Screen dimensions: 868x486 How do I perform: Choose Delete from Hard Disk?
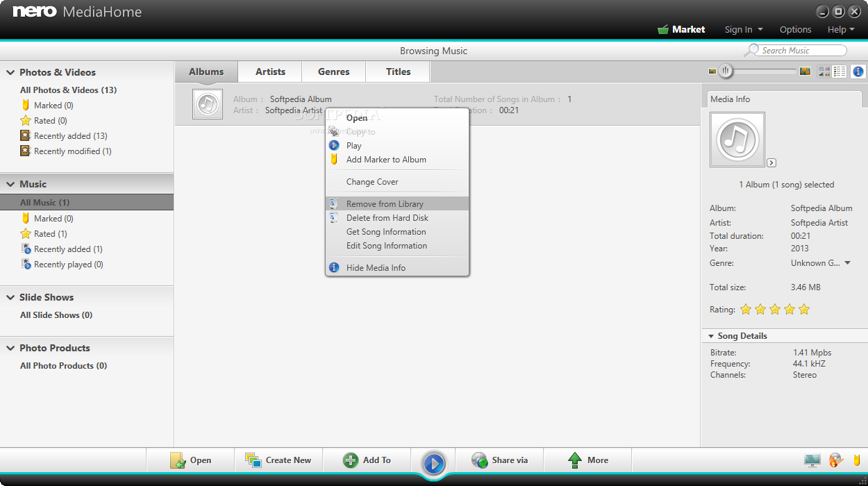click(397, 218)
